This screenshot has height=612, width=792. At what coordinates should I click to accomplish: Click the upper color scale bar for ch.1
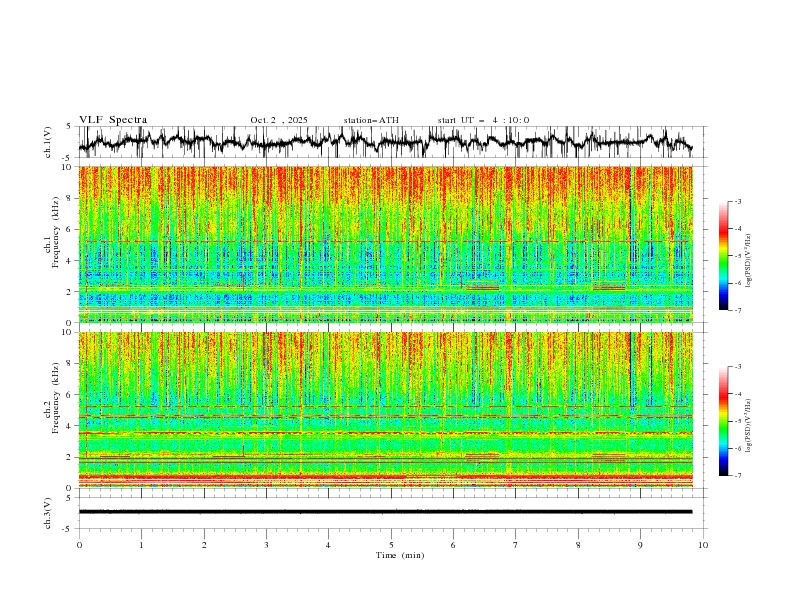click(x=723, y=256)
